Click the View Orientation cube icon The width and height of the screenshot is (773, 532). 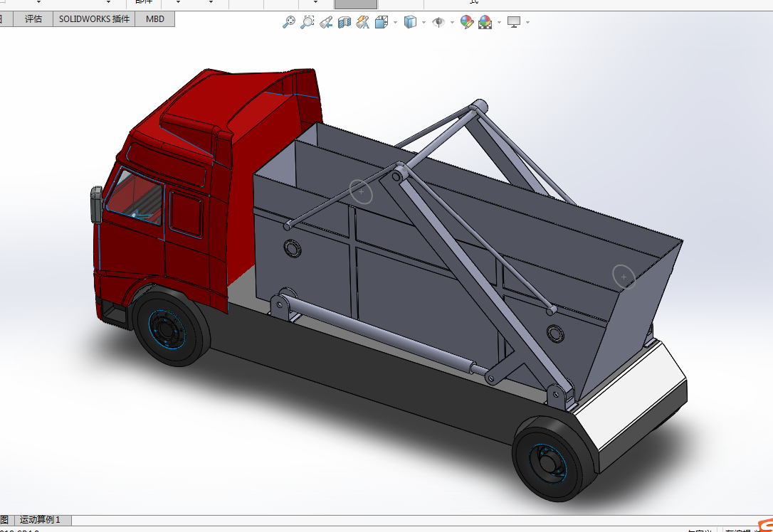click(382, 22)
